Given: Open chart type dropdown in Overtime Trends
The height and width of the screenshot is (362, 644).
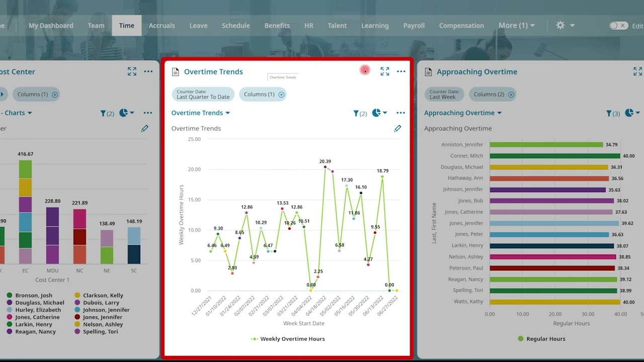Looking at the screenshot, I should [380, 113].
